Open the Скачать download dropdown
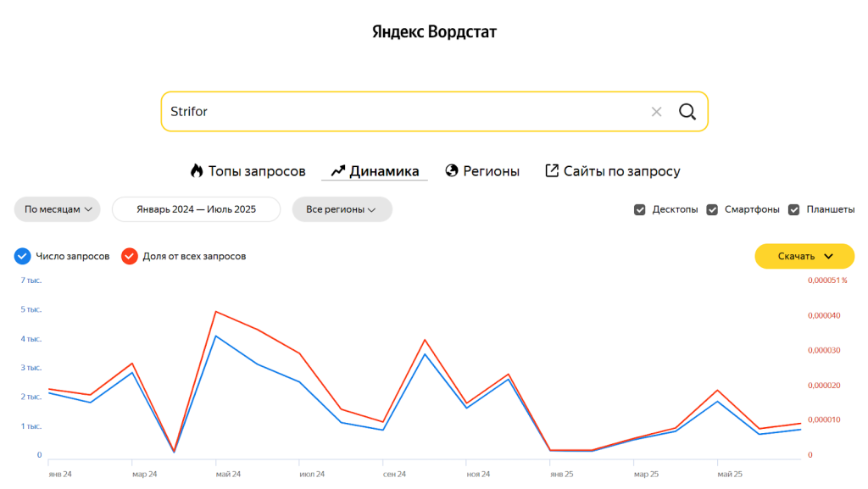Viewport: 868px width, 489px height. 804,256
